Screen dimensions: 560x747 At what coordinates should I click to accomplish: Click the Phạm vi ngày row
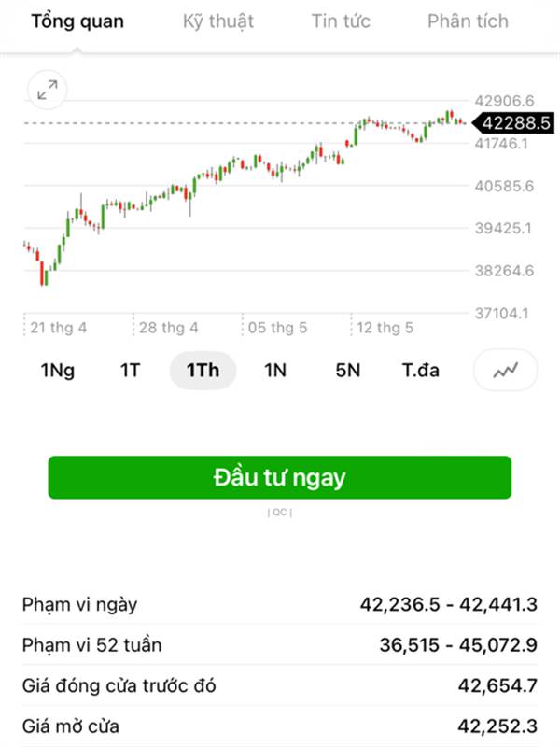[x=280, y=604]
